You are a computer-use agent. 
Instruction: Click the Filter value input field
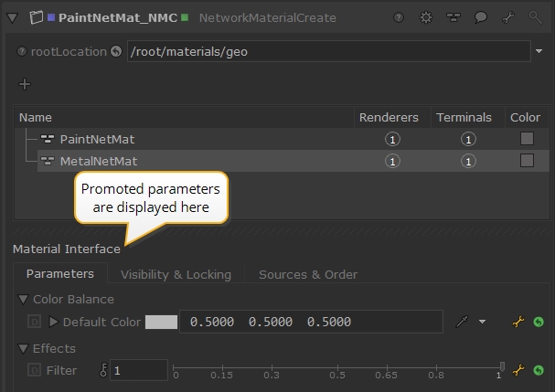pos(137,371)
